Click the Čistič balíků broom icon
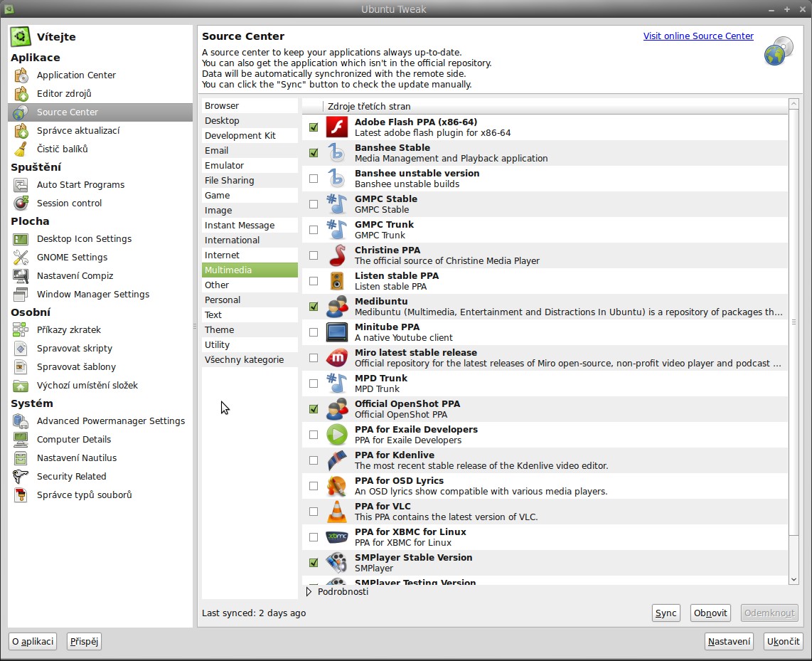Screen dimensions: 812x661 point(21,149)
